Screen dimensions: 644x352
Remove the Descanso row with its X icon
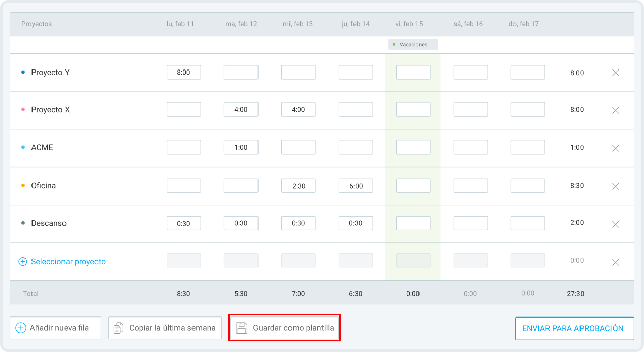tap(615, 224)
